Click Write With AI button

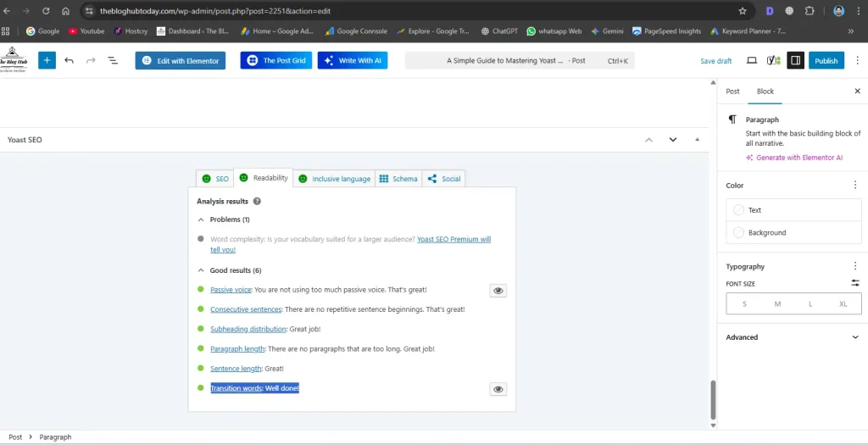pyautogui.click(x=353, y=60)
